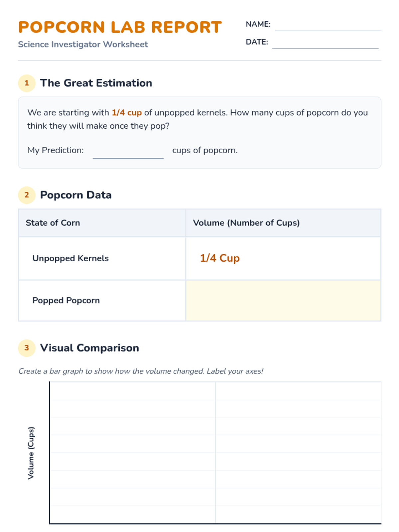Select the Volume (Number of Cups) header

tap(246, 223)
